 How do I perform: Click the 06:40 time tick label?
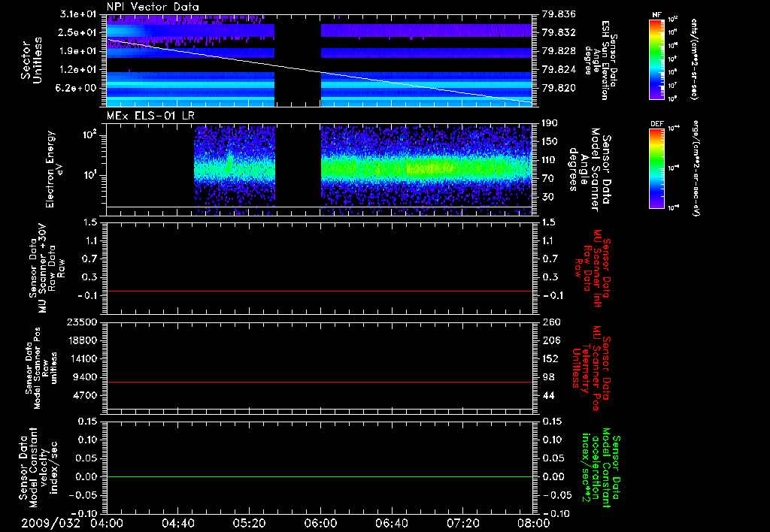click(391, 523)
